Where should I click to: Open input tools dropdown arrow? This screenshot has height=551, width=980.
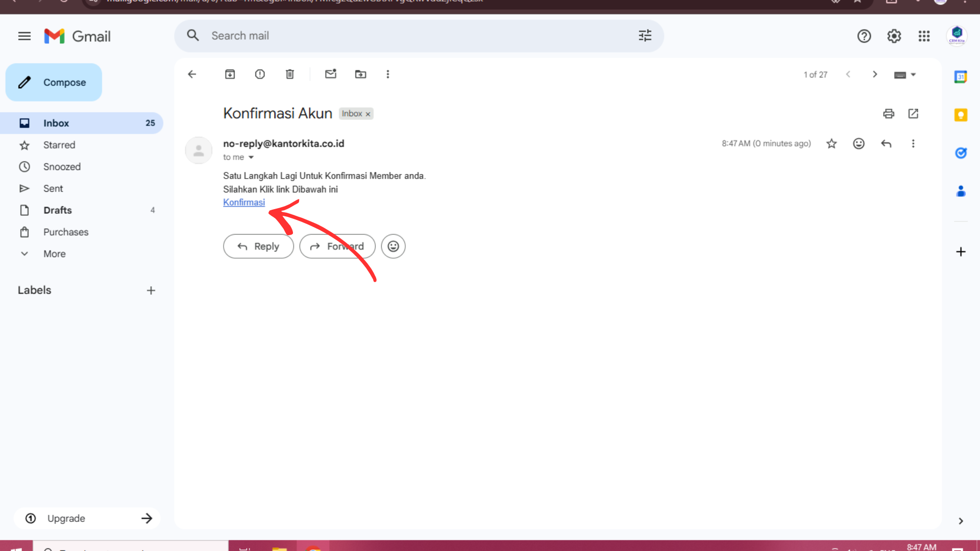tap(914, 74)
